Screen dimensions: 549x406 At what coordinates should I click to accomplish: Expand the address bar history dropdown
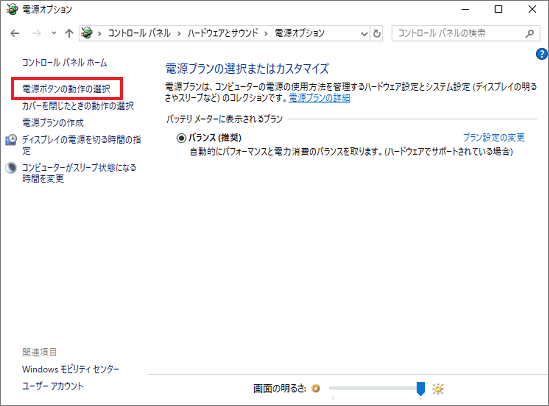pyautogui.click(x=364, y=34)
